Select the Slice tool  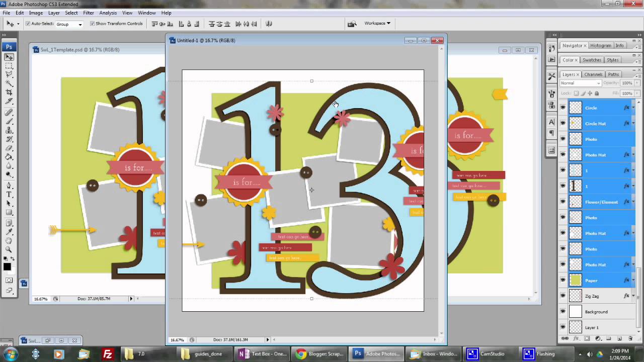coord(9,102)
